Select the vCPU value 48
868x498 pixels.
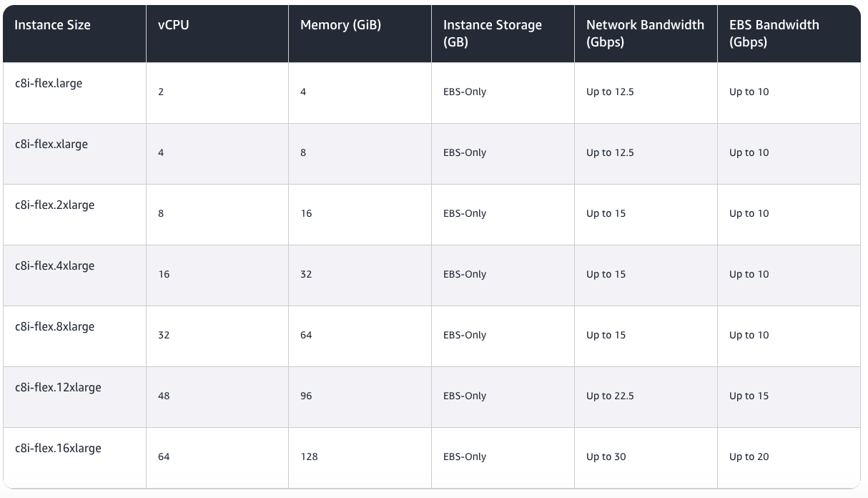164,396
